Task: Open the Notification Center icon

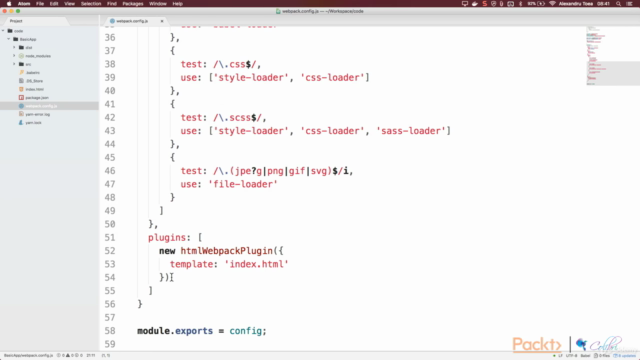Action: coord(629,4)
